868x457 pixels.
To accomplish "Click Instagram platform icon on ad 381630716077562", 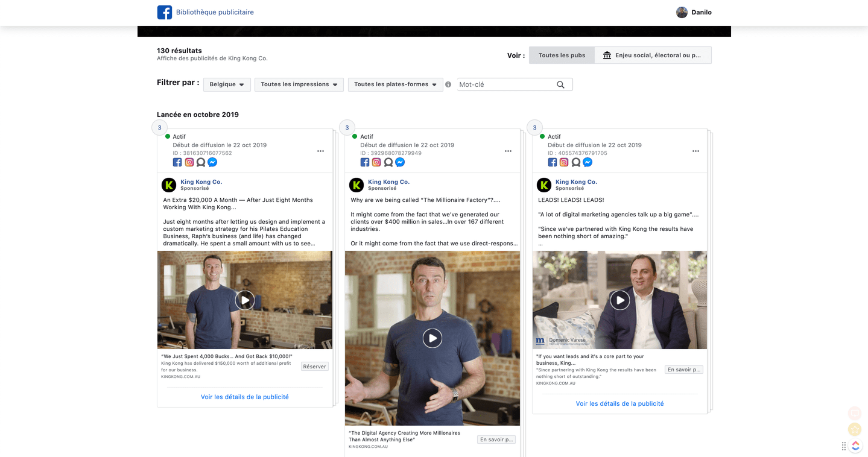I will pos(189,162).
